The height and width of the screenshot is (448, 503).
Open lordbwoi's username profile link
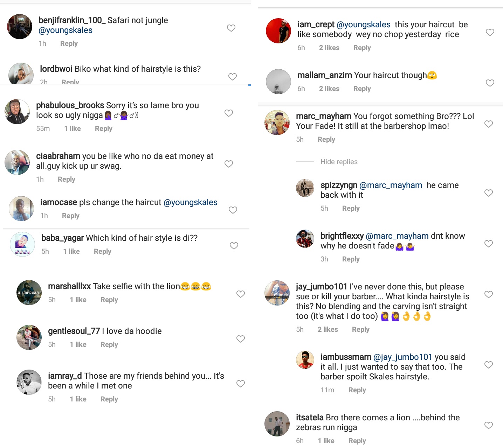pyautogui.click(x=56, y=69)
